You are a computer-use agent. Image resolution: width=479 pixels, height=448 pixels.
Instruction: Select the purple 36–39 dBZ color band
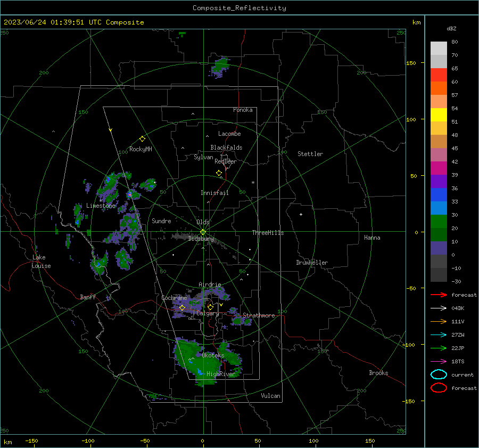(x=439, y=182)
